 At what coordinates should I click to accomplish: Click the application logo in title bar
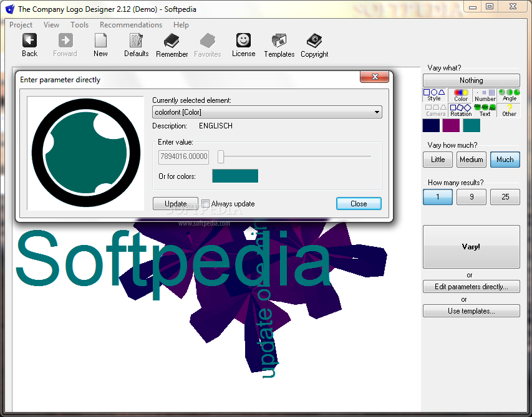(11, 9)
